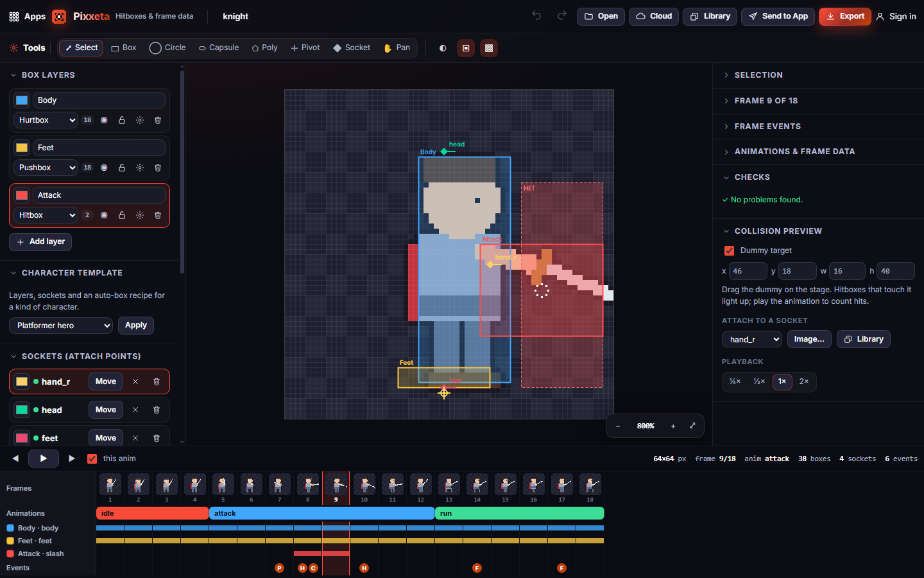924x578 pixels.
Task: Open the hand_r socket attach dropdown
Action: tap(752, 339)
